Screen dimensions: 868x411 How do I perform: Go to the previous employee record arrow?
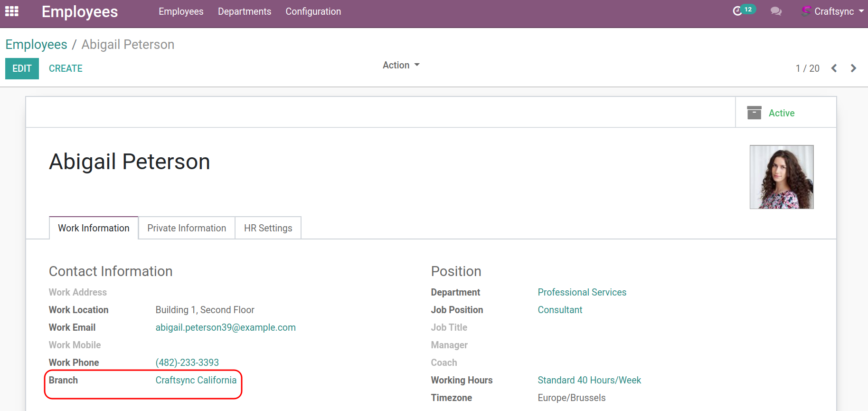point(834,68)
